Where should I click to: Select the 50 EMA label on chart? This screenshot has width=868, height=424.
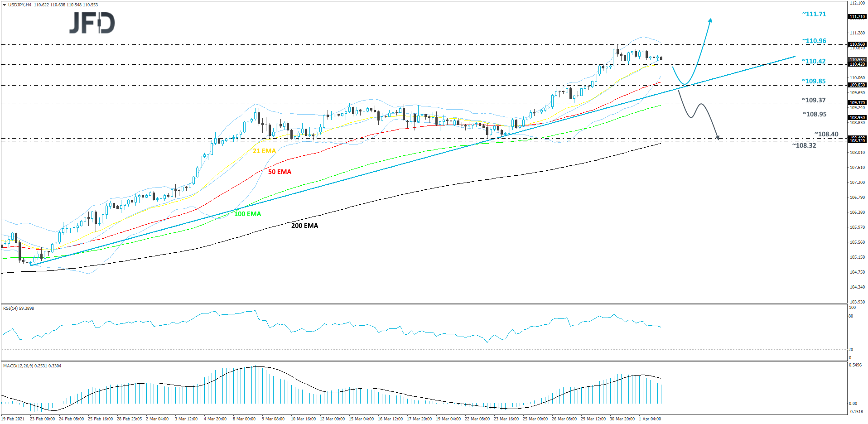[x=280, y=172]
